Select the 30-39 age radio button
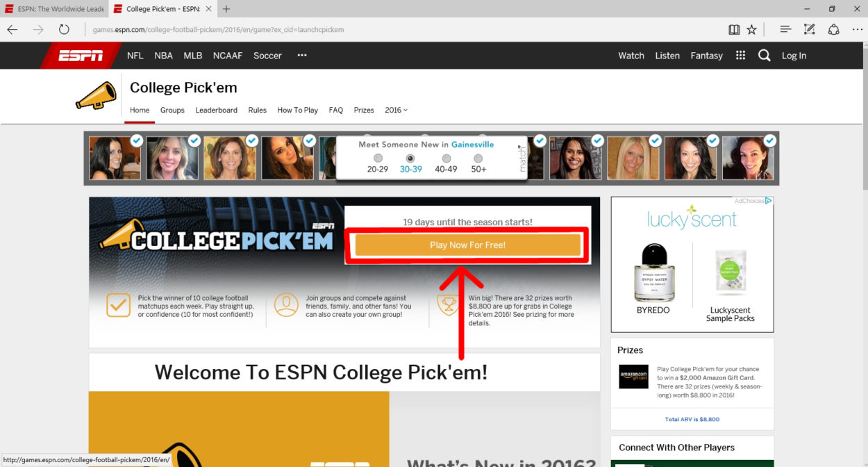This screenshot has height=467, width=868. (410, 158)
